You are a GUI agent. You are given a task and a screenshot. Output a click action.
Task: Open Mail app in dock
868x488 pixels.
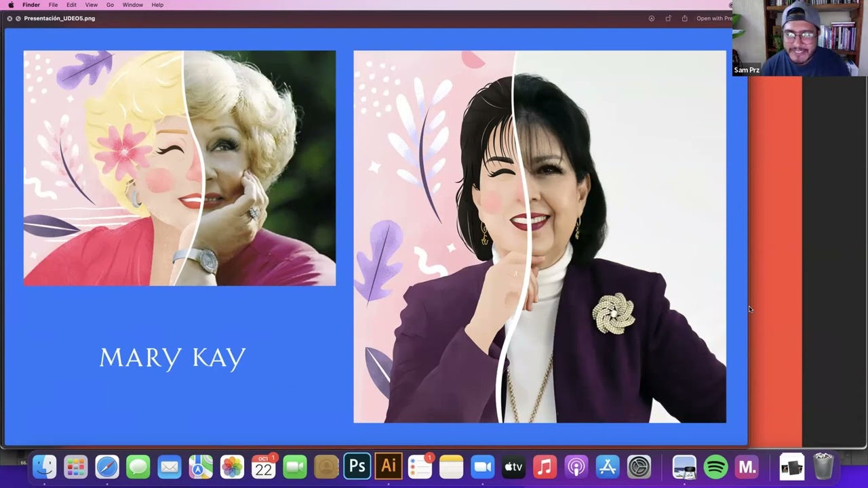(170, 466)
